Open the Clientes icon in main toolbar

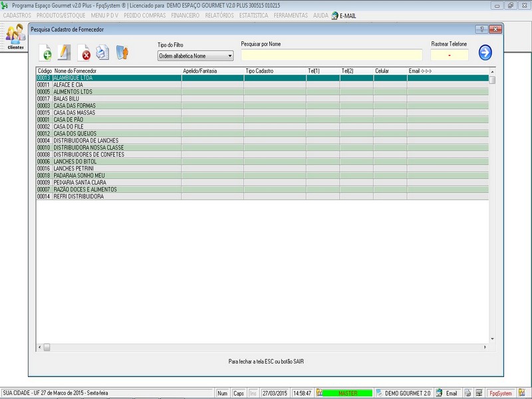[15, 38]
